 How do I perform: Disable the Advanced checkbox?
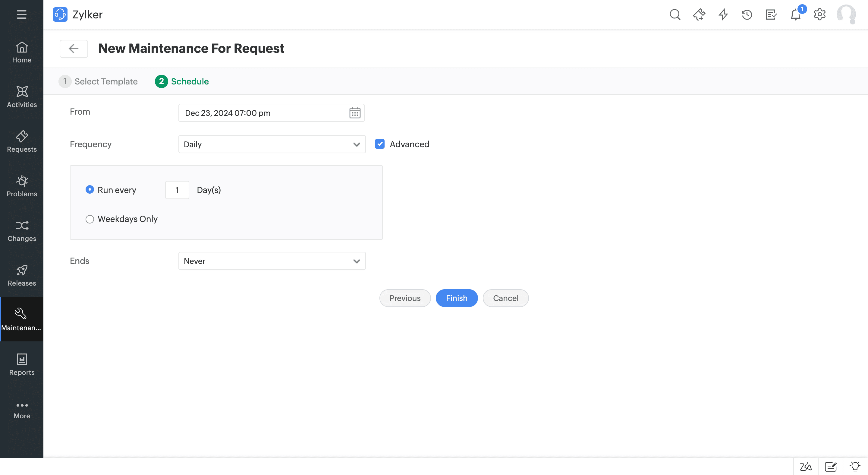pyautogui.click(x=379, y=144)
